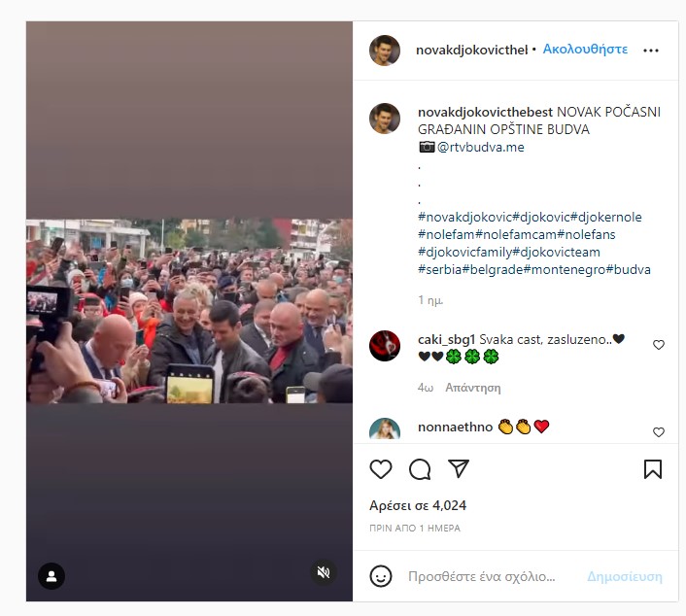Open more options three-dot menu
Screen dimensions: 686x616
(651, 51)
